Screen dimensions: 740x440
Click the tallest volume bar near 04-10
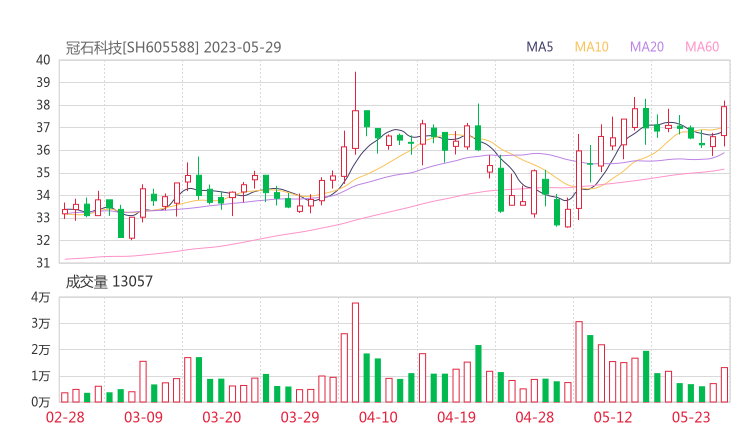pyautogui.click(x=355, y=353)
